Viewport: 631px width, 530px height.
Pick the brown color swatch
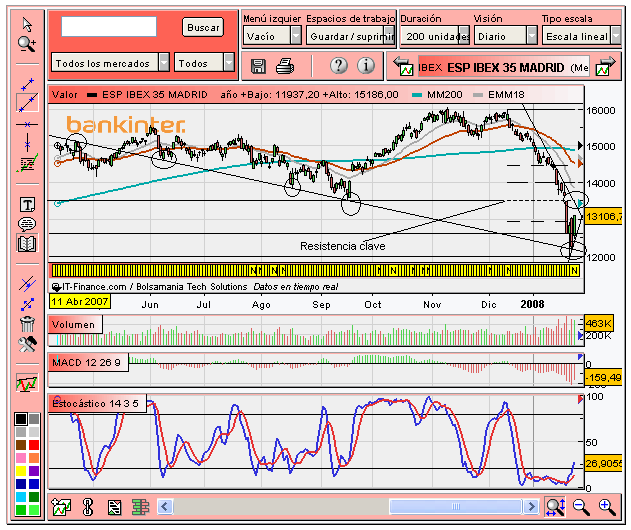pos(21,445)
